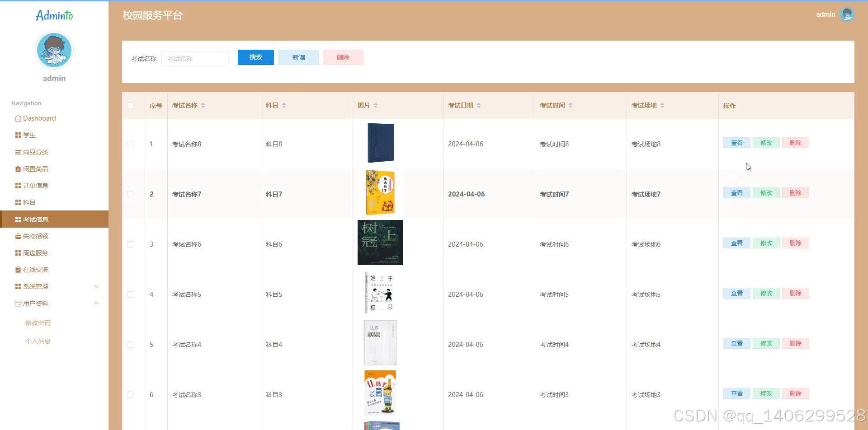Click the briefcase icon beside 失物招领
This screenshot has height=430, width=868.
(x=18, y=236)
